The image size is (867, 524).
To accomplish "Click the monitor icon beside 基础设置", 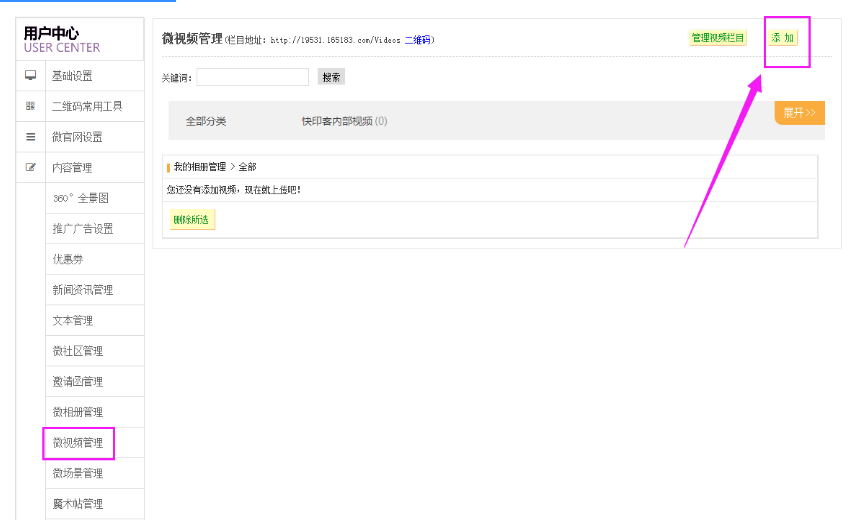I will (30, 76).
